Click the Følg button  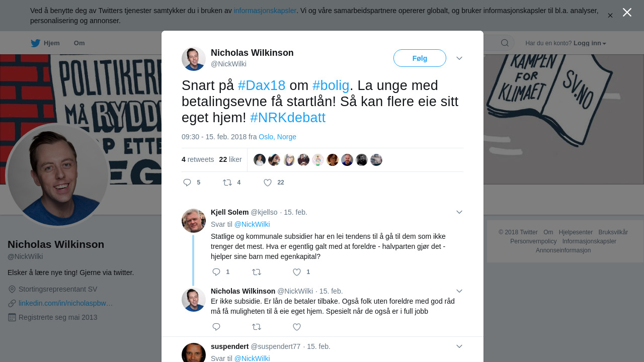pos(420,58)
